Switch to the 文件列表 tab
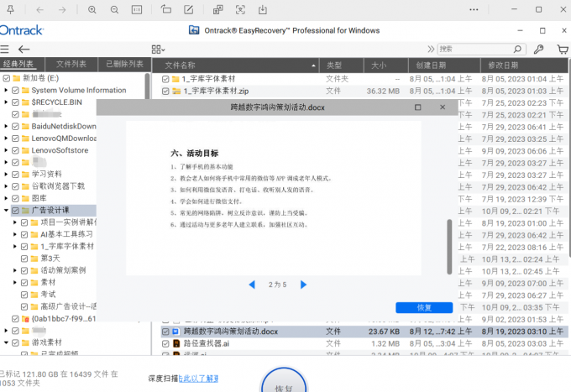The image size is (571, 392). pyautogui.click(x=71, y=65)
